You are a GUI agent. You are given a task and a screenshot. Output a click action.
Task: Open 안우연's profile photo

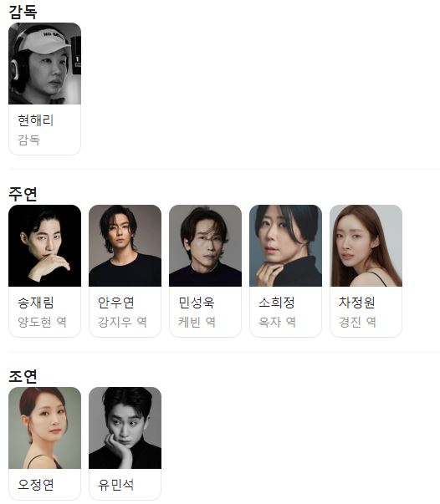[125, 246]
